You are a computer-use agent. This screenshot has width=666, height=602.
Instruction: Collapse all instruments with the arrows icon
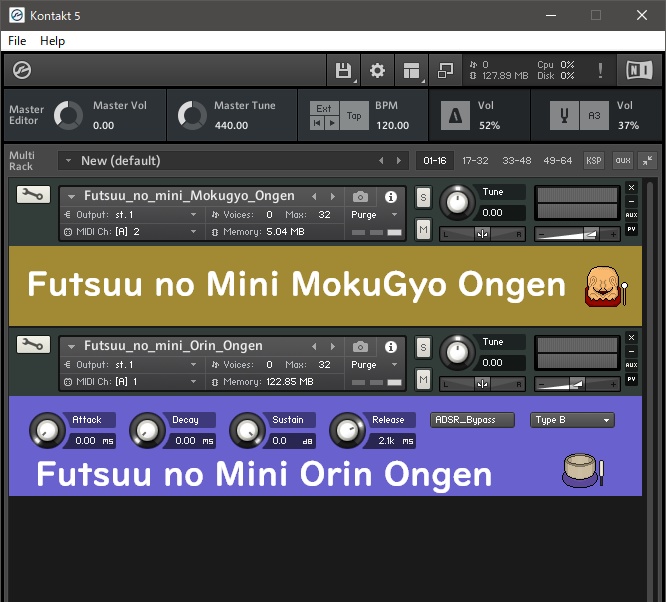click(x=647, y=161)
